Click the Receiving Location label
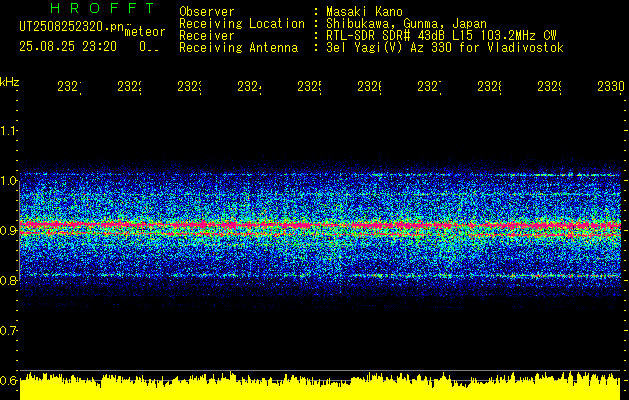 tap(242, 24)
